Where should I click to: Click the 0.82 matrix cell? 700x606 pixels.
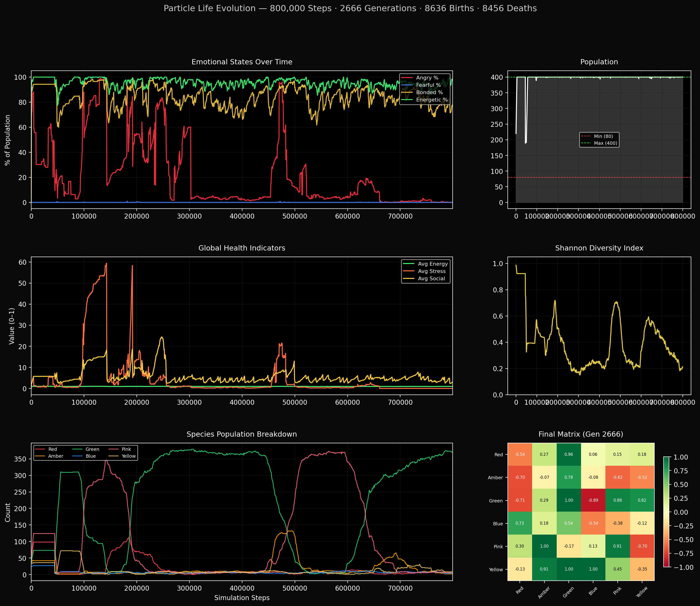pyautogui.click(x=642, y=500)
